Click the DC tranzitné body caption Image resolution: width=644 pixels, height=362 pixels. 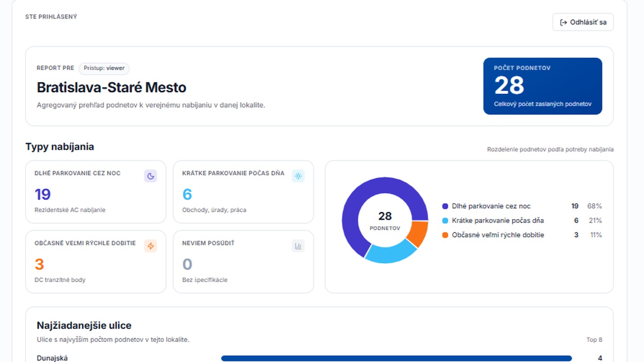(x=60, y=280)
